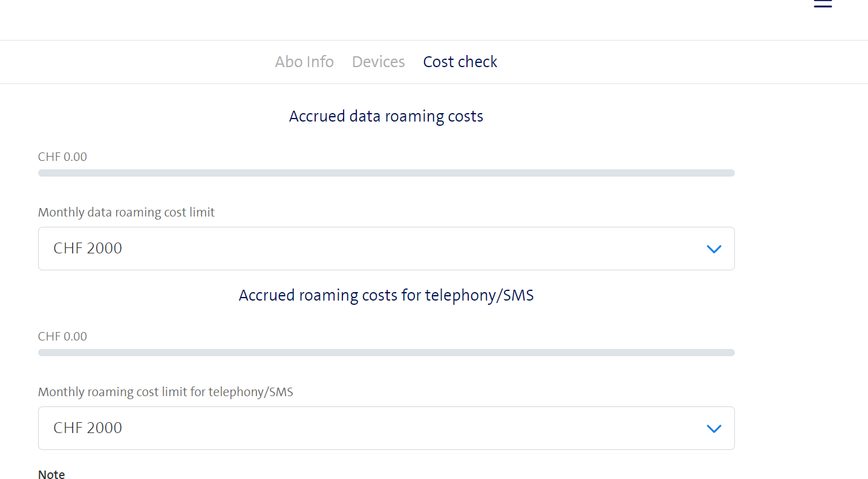
Task: Click the bold 'Note' heading
Action: (x=51, y=475)
